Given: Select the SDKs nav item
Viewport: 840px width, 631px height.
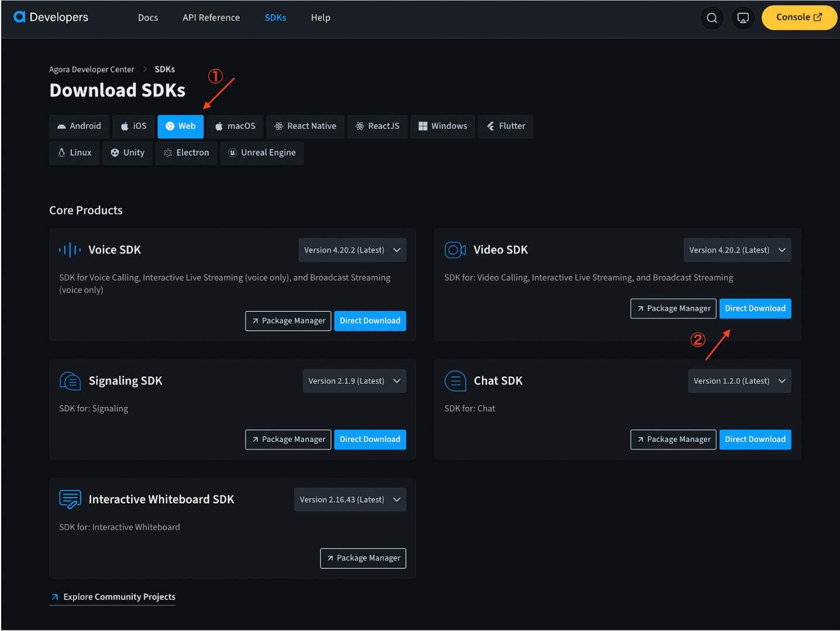Looking at the screenshot, I should (x=276, y=18).
